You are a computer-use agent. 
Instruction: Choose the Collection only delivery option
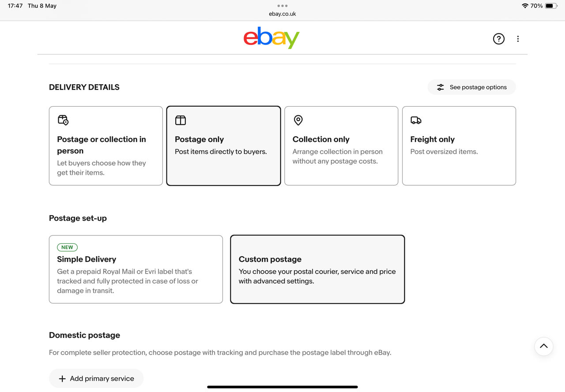[x=341, y=146]
